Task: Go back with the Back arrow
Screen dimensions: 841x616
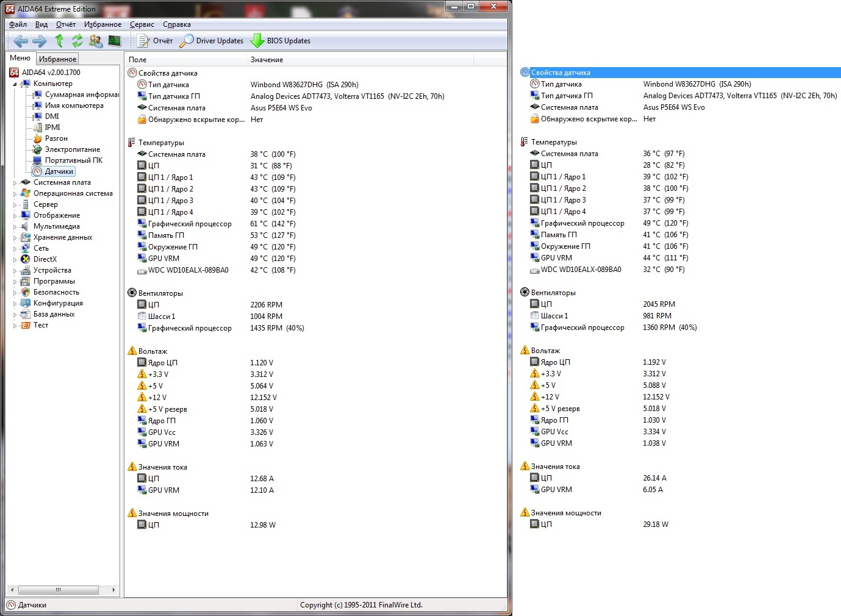Action: click(x=21, y=41)
